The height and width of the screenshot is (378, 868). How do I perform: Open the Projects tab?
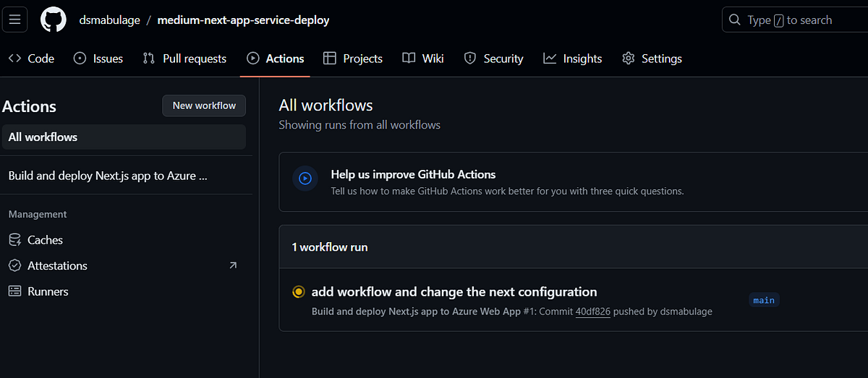[353, 59]
